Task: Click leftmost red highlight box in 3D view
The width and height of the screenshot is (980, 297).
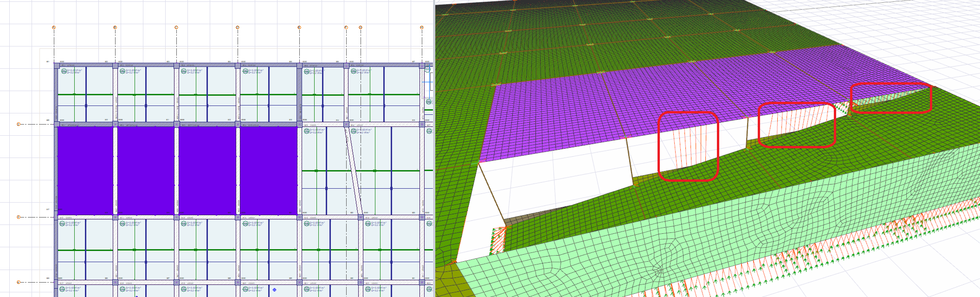Action: [688, 146]
